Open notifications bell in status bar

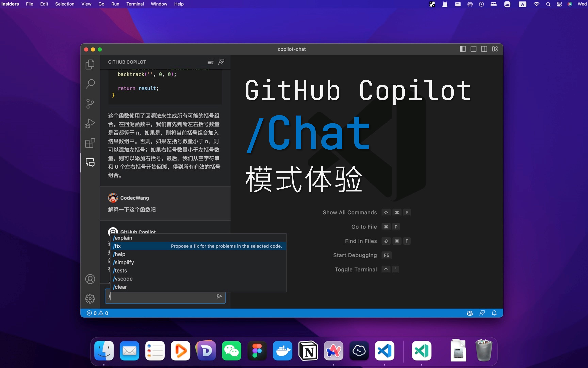494,313
